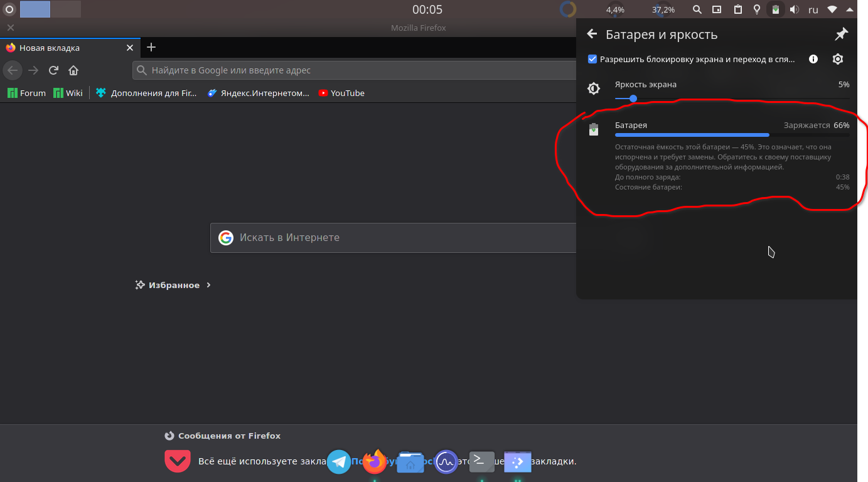The height and width of the screenshot is (482, 868).
Task: Click the battery tray icon in top panel
Action: tap(776, 9)
